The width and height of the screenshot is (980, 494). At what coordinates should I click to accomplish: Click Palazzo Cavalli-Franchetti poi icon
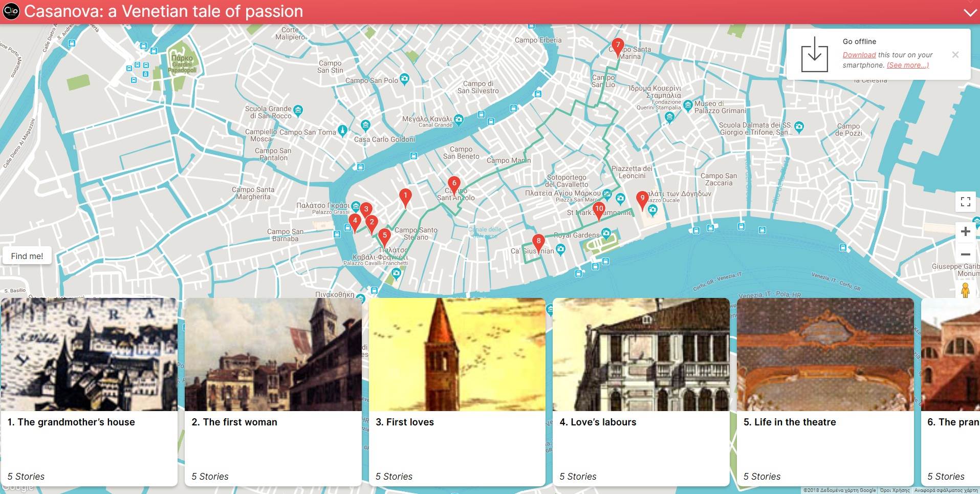click(x=396, y=274)
